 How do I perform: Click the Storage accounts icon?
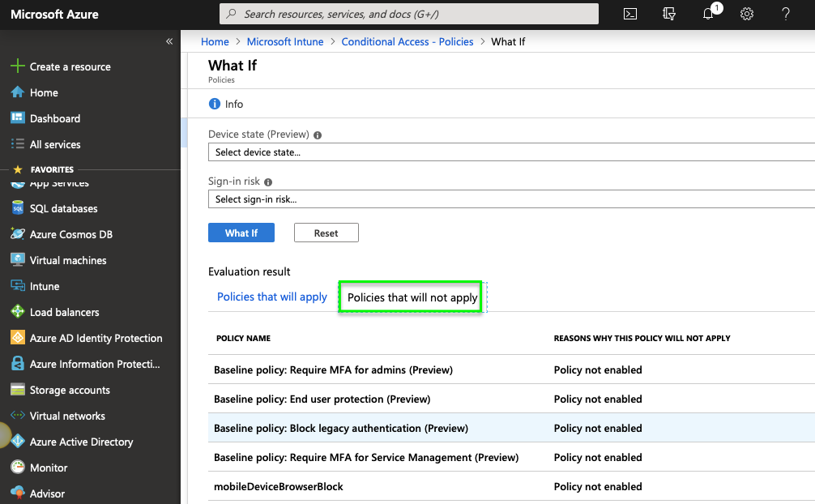tap(18, 390)
